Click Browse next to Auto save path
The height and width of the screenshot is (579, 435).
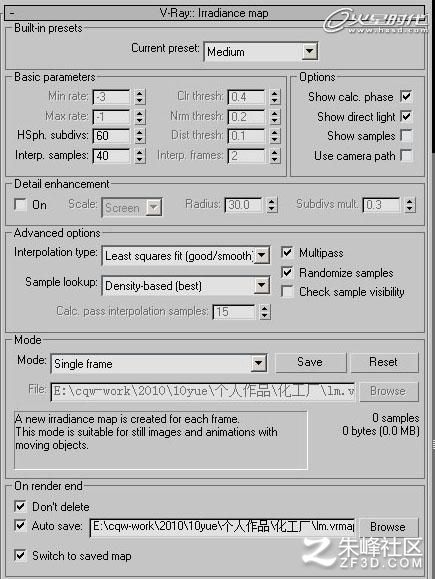388,527
